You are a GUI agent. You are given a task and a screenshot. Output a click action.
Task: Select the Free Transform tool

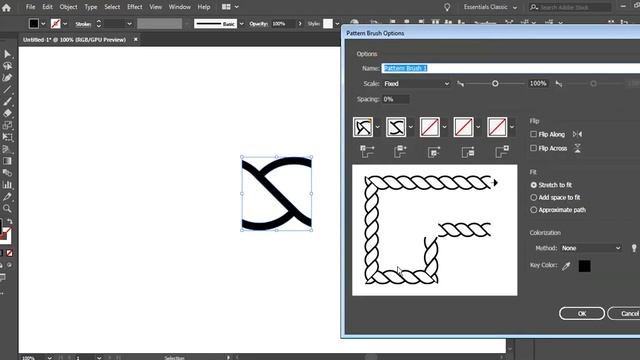[7, 137]
